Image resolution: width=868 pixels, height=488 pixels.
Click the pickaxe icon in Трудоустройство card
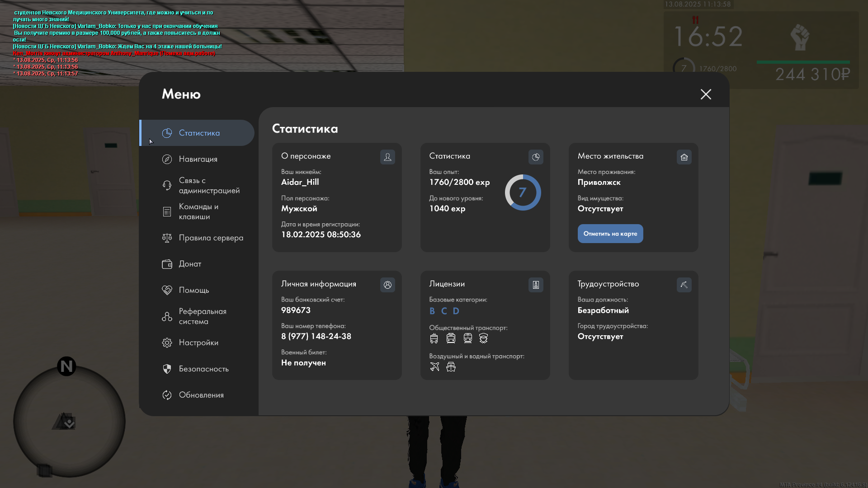coord(684,285)
